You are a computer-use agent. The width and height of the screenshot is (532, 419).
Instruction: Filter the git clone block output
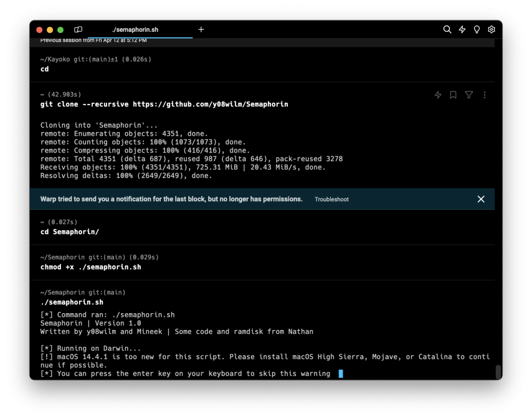pyautogui.click(x=469, y=95)
